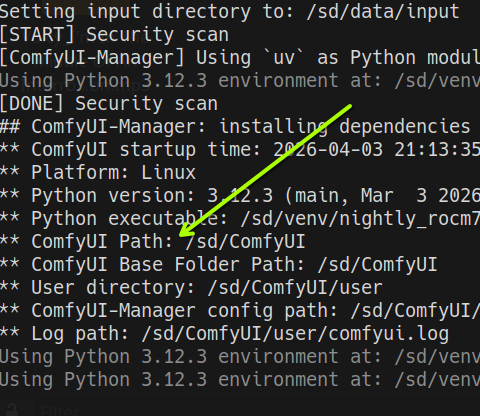Click the "Setting input directory to" log line
480x416 pixels.
point(229,12)
